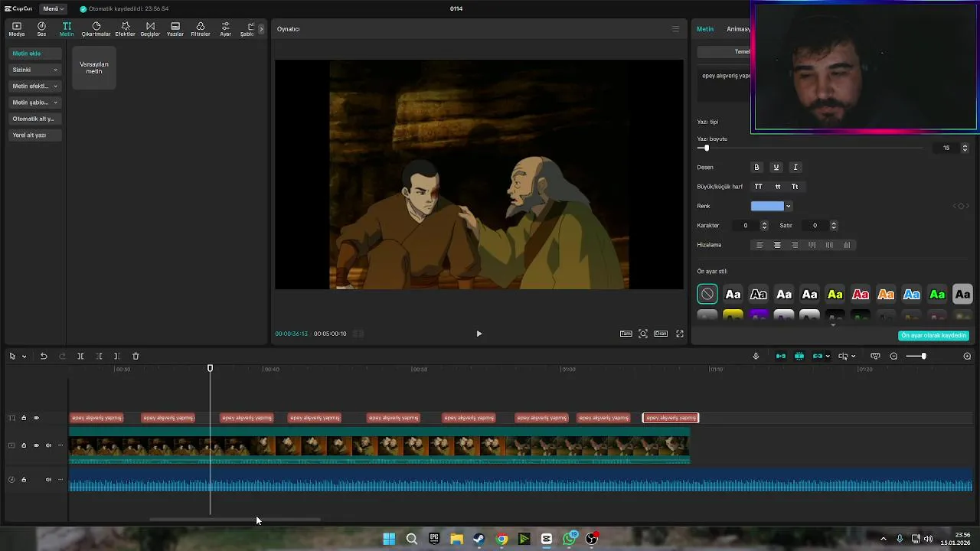The width and height of the screenshot is (980, 551).
Task: Zoom out the timeline
Action: click(893, 356)
